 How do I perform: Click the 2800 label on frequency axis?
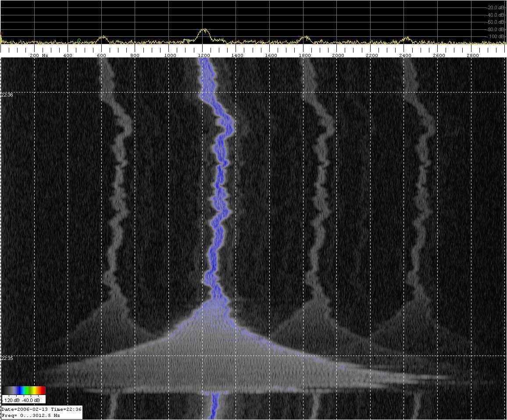pos(472,56)
